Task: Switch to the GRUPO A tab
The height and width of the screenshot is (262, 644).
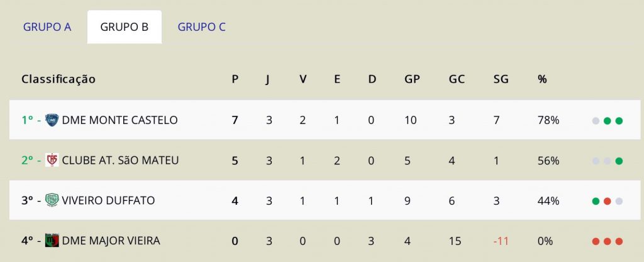Action: [47, 27]
